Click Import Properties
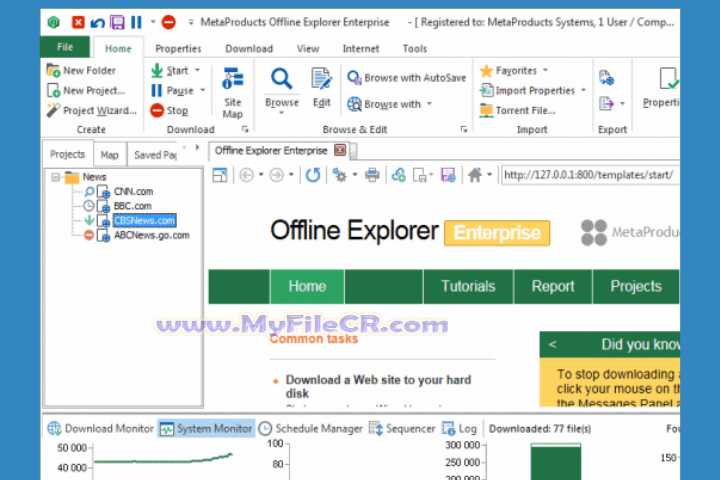The height and width of the screenshot is (480, 720). tap(527, 90)
